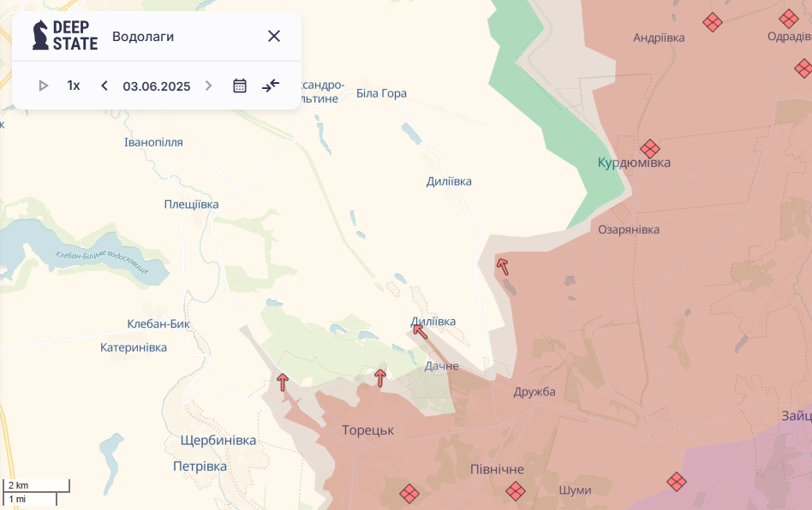Screen dimensions: 812x510
Task: Click the compare arrows icon
Action: point(271,86)
